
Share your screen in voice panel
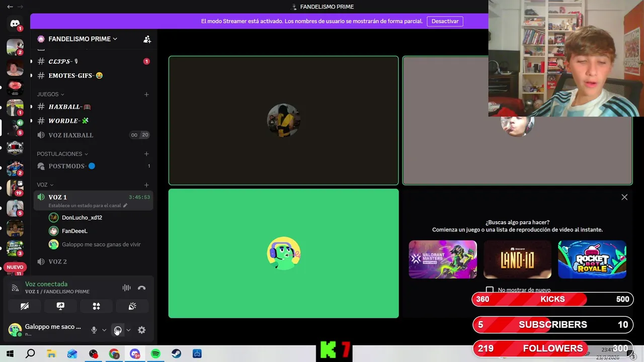tap(60, 306)
